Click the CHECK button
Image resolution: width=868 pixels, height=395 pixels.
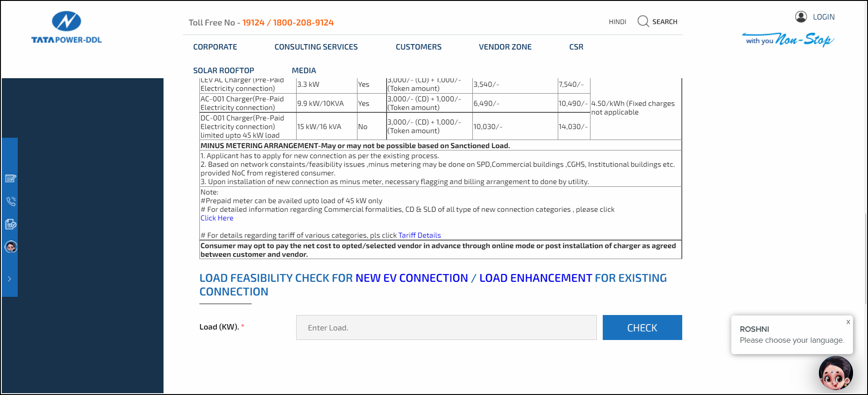point(642,327)
